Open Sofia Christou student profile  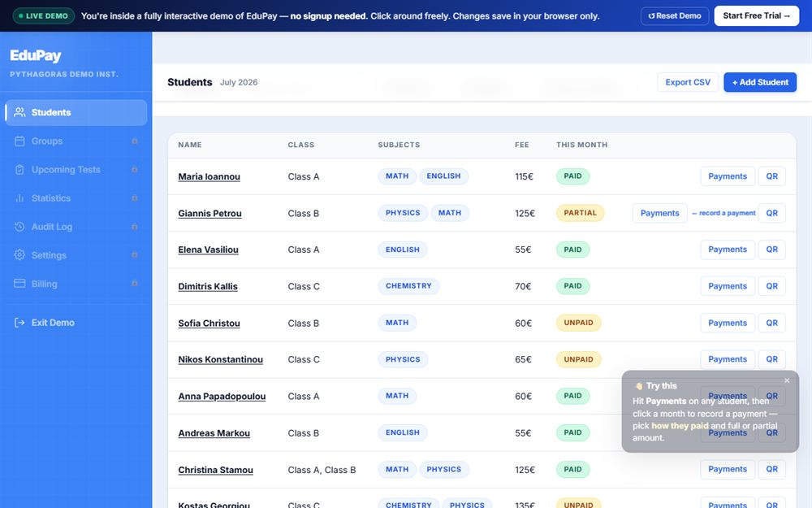(209, 323)
